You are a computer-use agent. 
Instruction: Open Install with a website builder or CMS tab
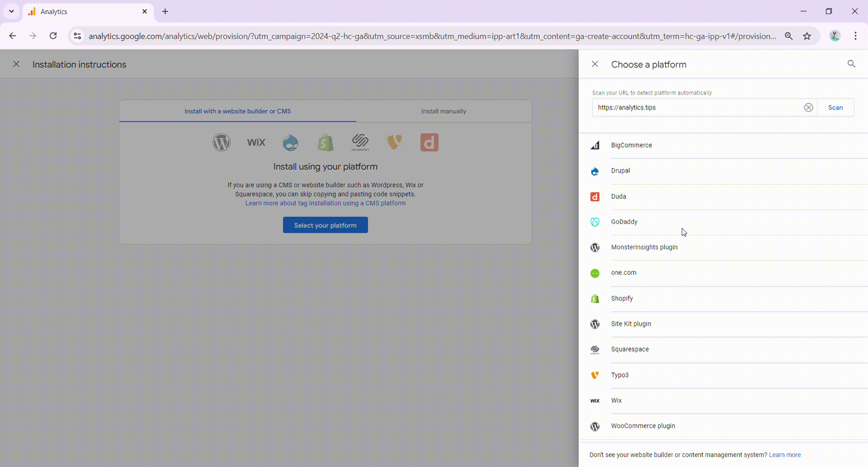coord(238,111)
